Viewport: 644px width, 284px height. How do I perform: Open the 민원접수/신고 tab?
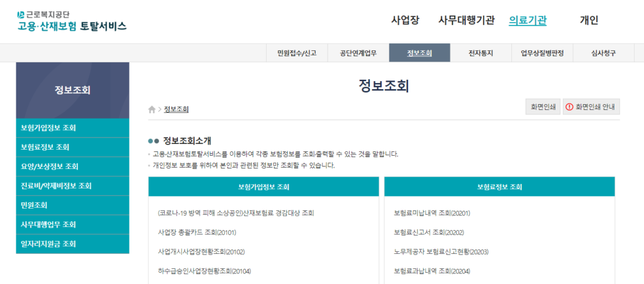pyautogui.click(x=297, y=53)
